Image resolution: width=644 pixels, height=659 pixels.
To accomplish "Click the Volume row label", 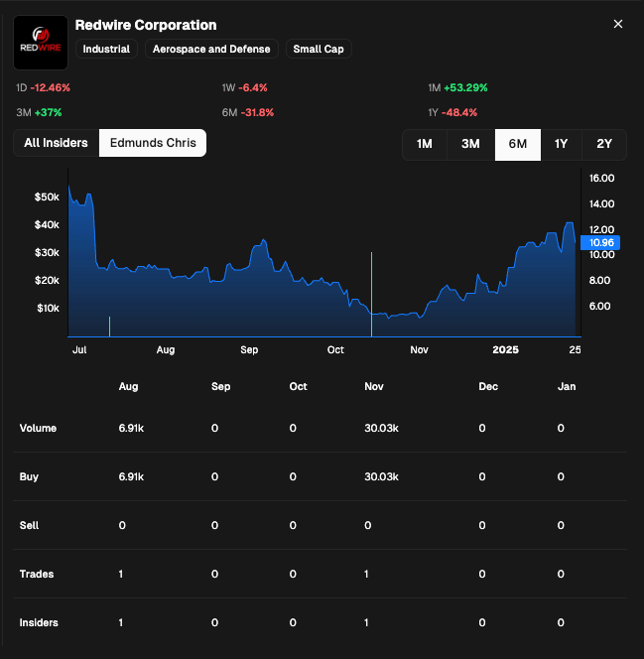I will 38,428.
